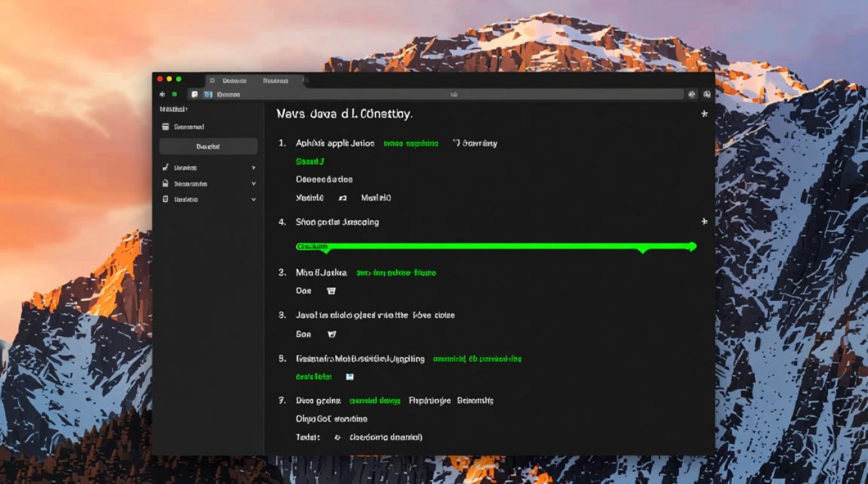Screen dimensions: 868x484
Task: Click the blue square icon under list item 5
Action: click(x=349, y=377)
